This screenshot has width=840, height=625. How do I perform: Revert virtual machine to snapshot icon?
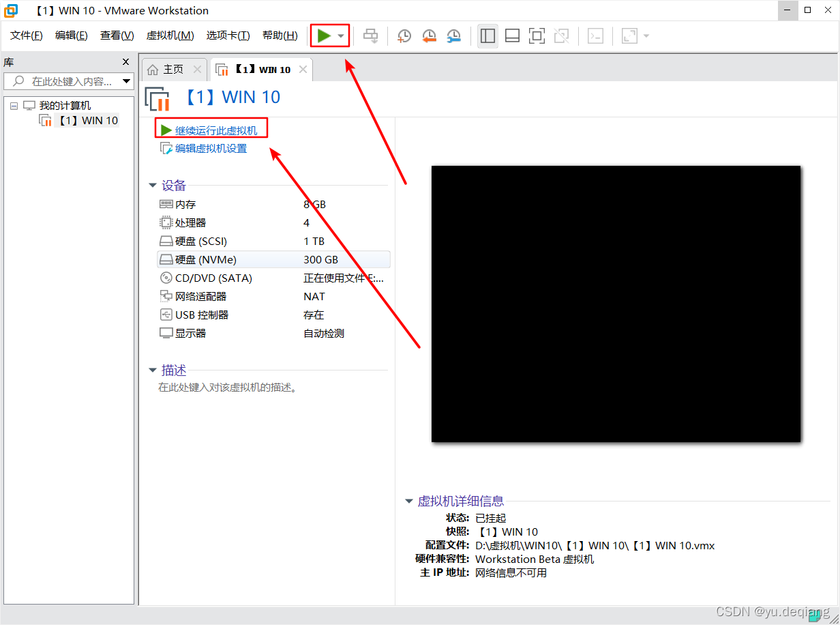[429, 36]
